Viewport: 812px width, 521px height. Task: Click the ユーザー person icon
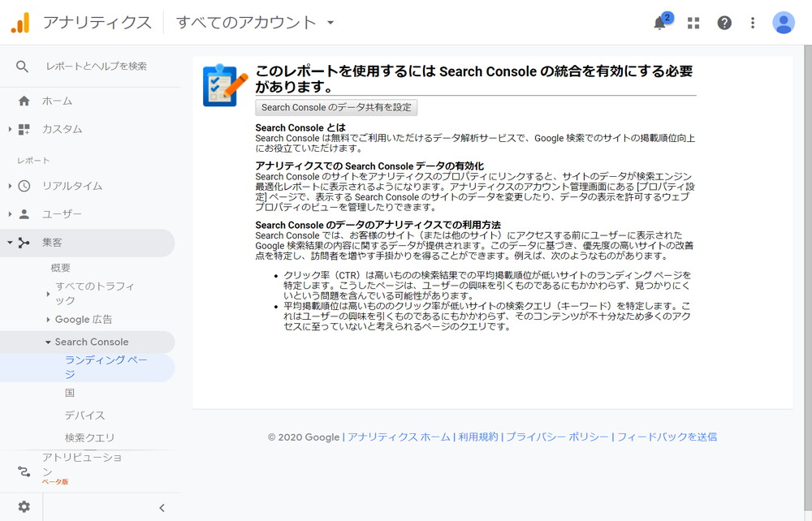[x=24, y=214]
